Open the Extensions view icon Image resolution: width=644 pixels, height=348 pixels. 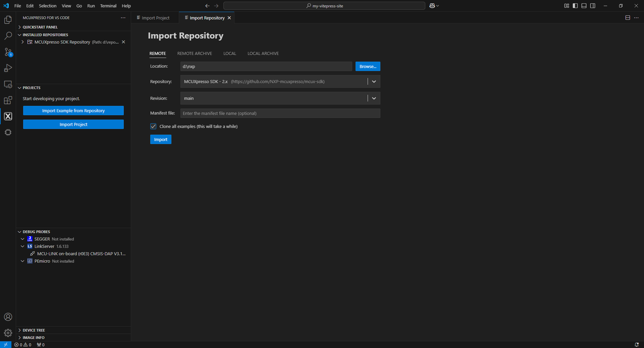(8, 100)
